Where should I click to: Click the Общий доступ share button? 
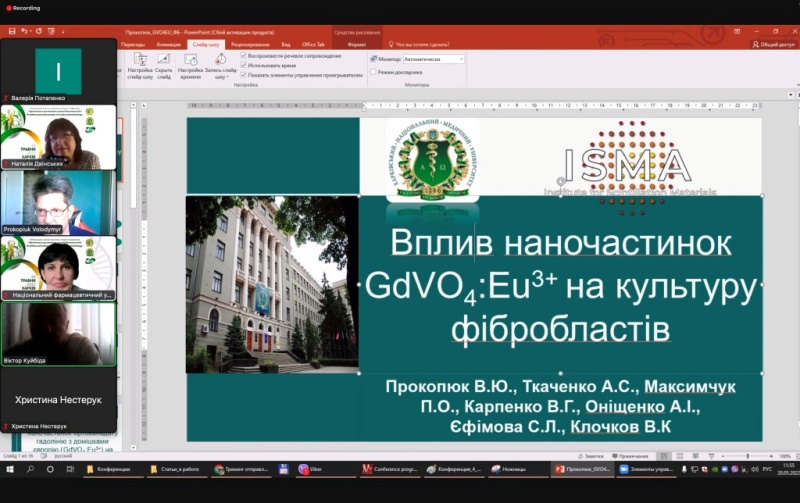tap(774, 45)
